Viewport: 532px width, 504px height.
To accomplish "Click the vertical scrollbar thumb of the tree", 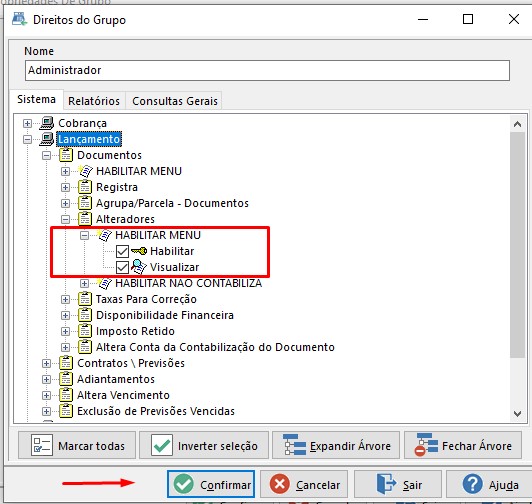I will click(x=517, y=245).
